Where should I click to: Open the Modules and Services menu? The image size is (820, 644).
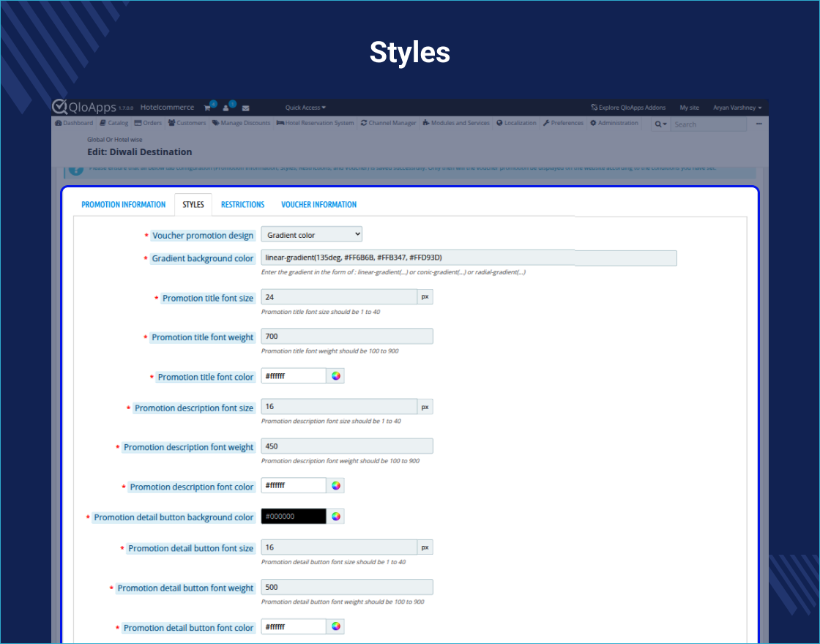click(x=456, y=123)
